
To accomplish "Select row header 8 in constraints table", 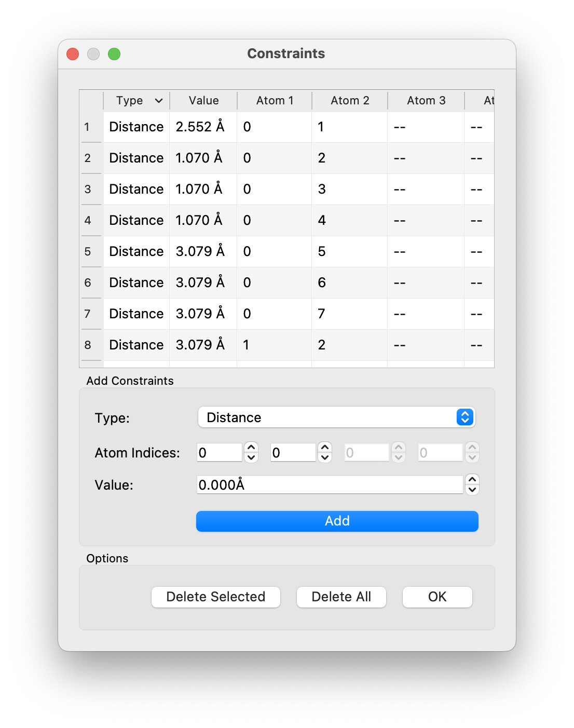I will pos(91,345).
